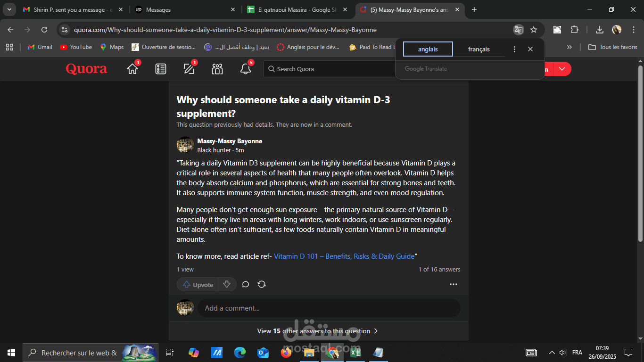Open the Chrome apps grid in bookmarks bar
Screen dimensions: 644x362
pos(9,47)
